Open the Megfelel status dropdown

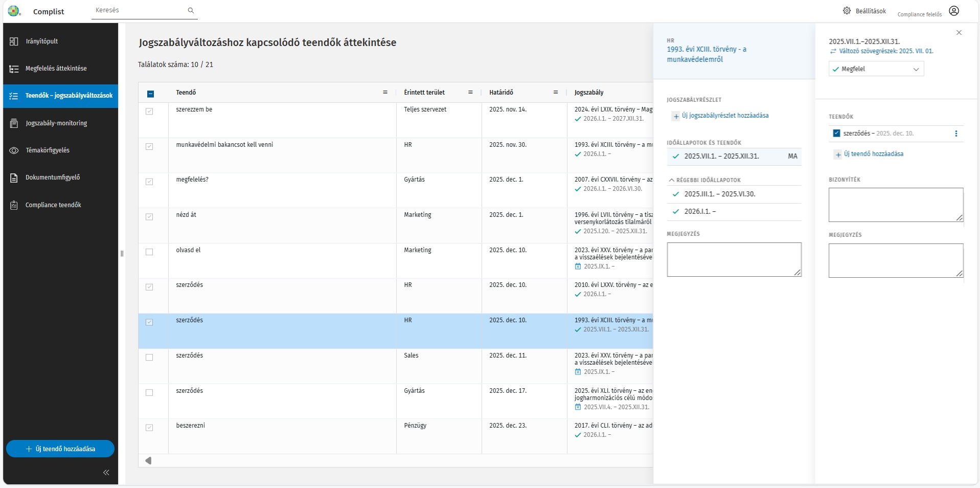pos(876,69)
